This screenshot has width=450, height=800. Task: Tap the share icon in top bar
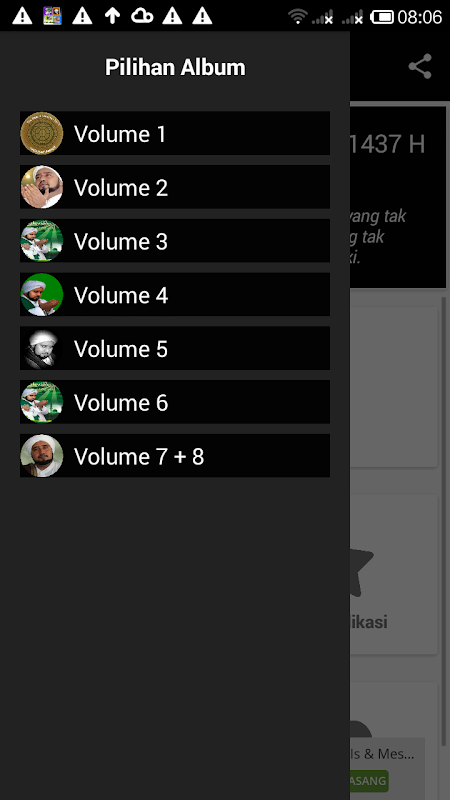pyautogui.click(x=420, y=66)
